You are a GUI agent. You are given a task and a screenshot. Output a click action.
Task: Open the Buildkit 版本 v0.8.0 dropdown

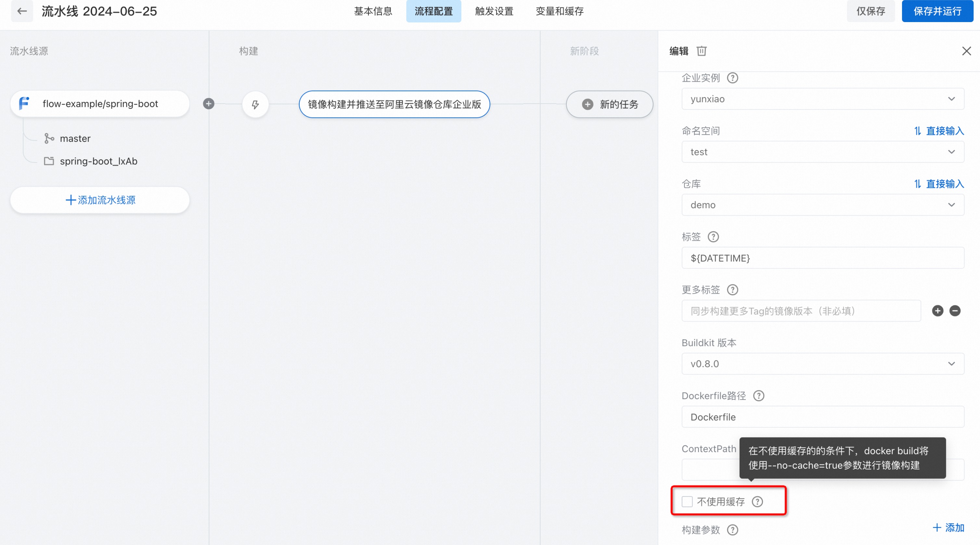822,363
